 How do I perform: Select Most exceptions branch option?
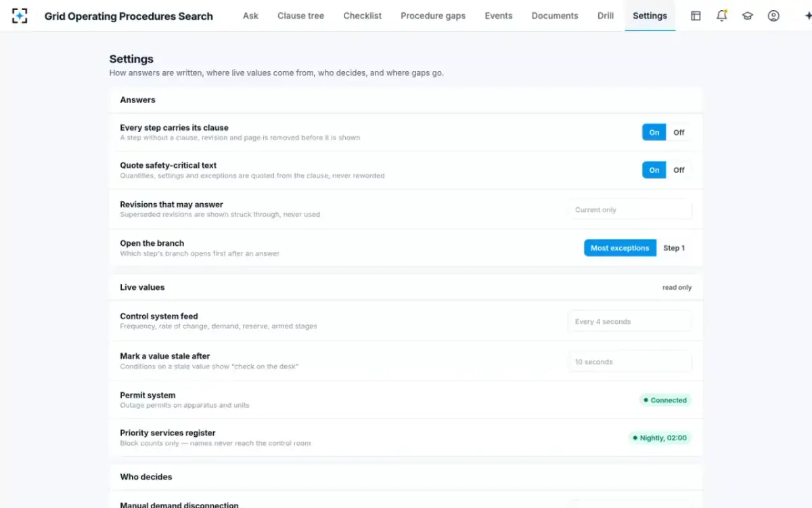[620, 248]
